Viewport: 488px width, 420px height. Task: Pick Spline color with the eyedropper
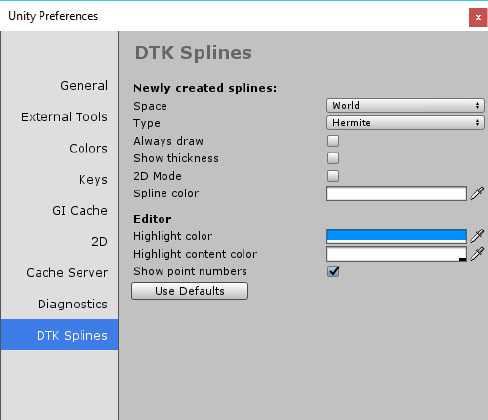pos(477,194)
